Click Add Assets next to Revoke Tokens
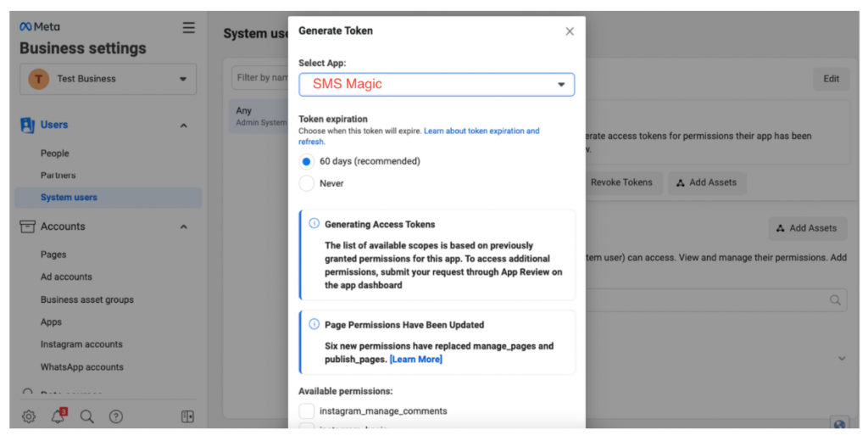Viewport: 868px width, 436px height. [707, 182]
